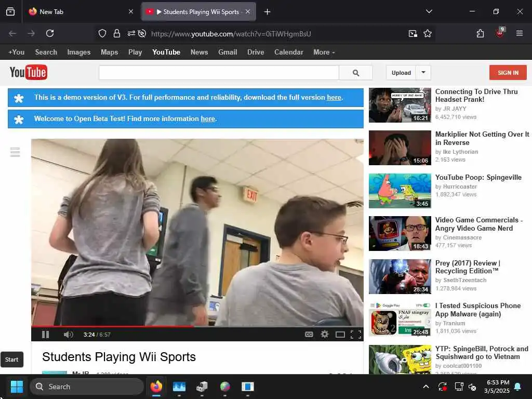This screenshot has width=532, height=399.
Task: Open News in the Google bar
Action: click(199, 52)
